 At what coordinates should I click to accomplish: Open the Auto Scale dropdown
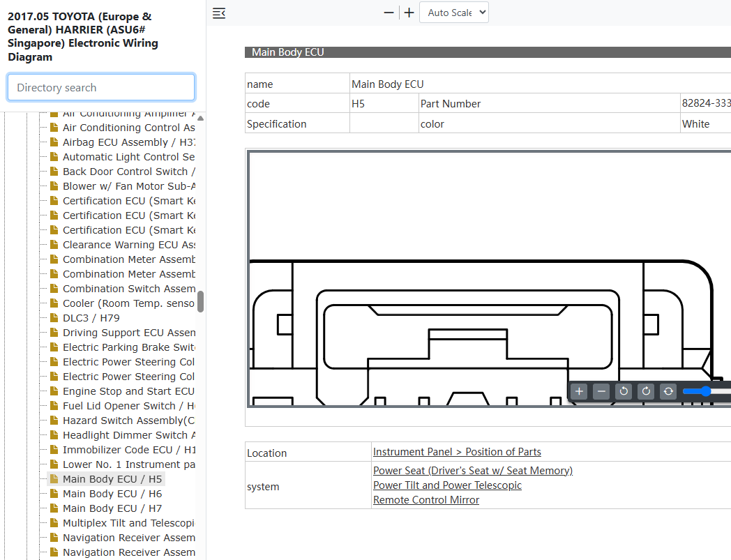coord(454,13)
